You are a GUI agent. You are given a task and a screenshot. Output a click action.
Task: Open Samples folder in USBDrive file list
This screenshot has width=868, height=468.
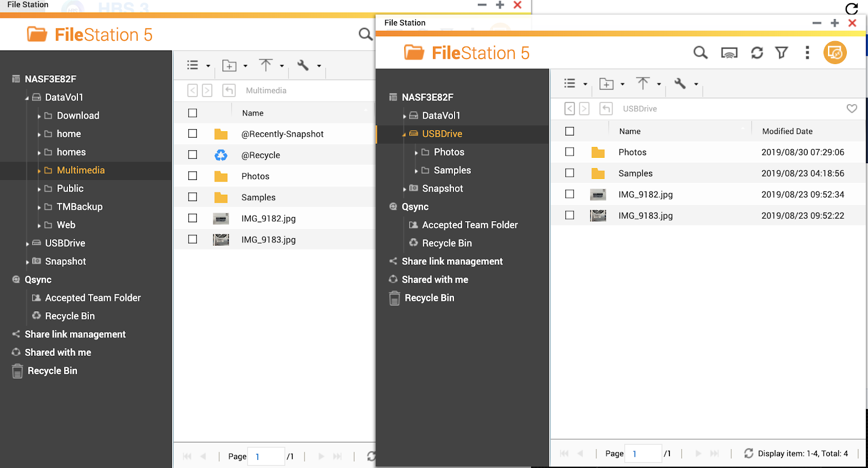[x=635, y=174]
